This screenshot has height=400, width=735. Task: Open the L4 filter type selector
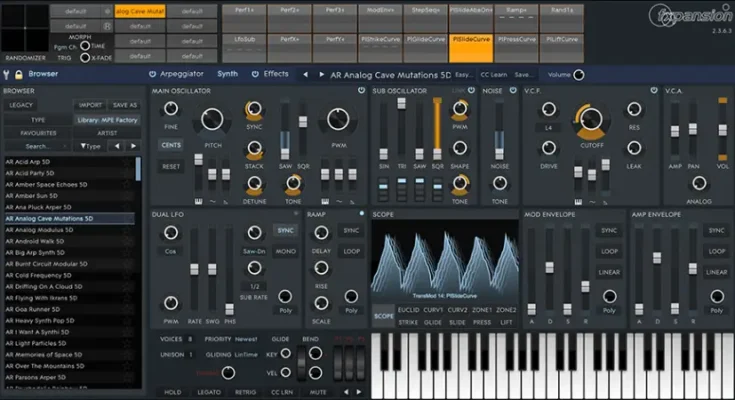coord(547,129)
